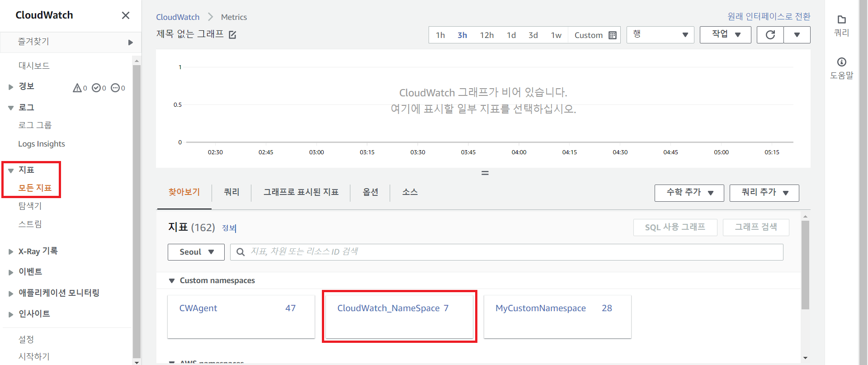This screenshot has width=868, height=365.
Task: Click the OK check alarm count icon
Action: [x=96, y=88]
